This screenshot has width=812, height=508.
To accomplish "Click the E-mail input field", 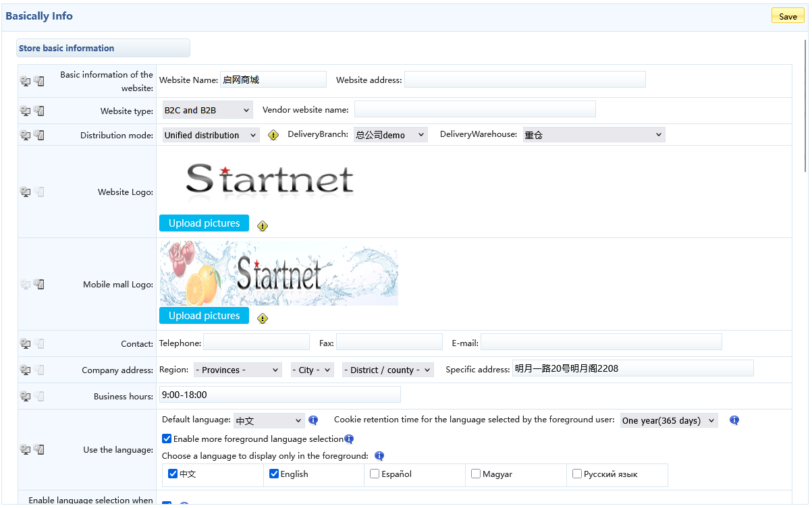I will point(601,342).
